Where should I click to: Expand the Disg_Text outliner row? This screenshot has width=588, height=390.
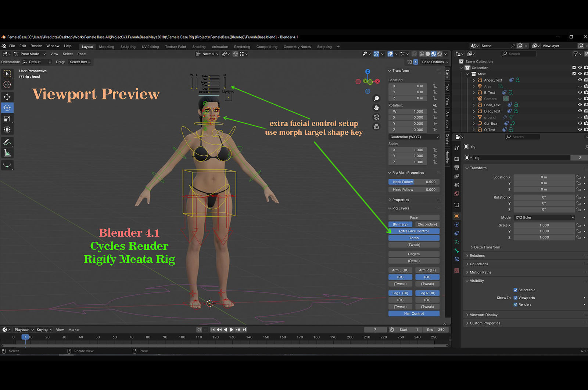point(474,111)
